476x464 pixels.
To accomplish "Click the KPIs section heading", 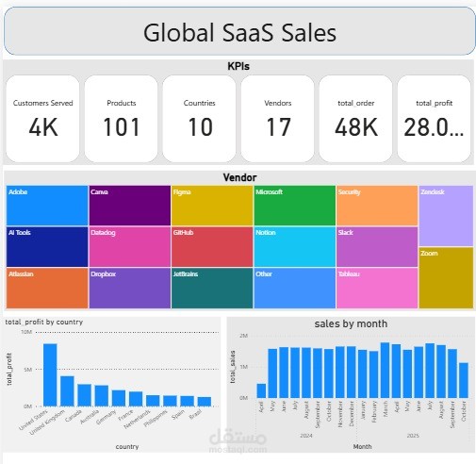I will (x=238, y=66).
